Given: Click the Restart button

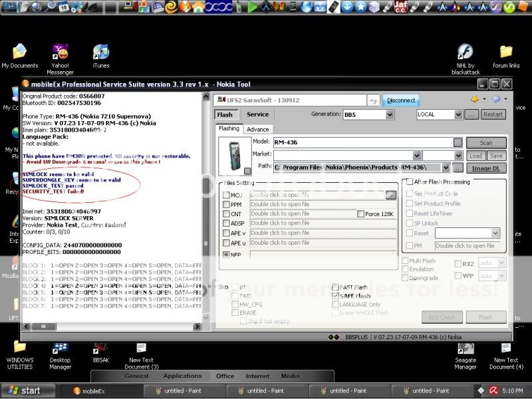Looking at the screenshot, I should point(493,114).
